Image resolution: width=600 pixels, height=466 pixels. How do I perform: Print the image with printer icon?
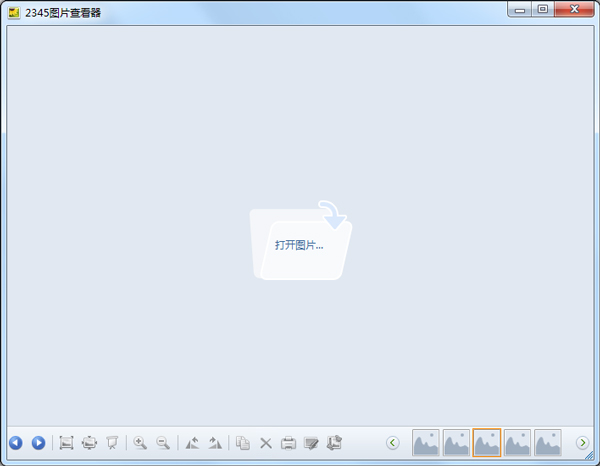[288, 442]
